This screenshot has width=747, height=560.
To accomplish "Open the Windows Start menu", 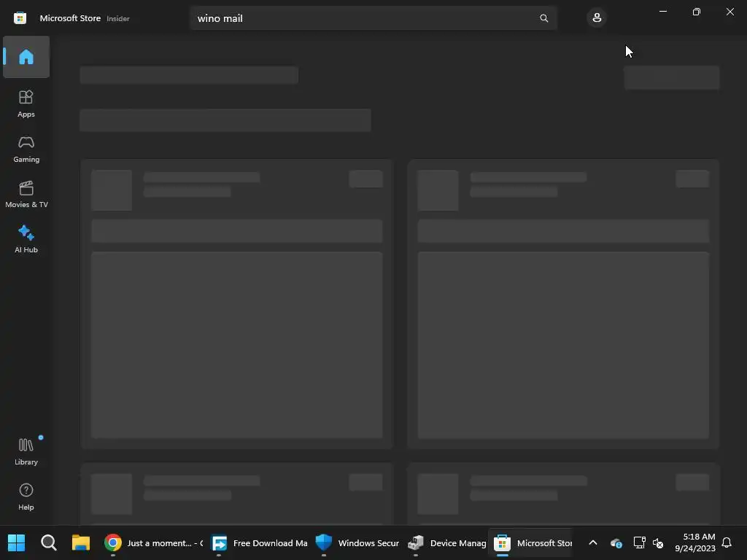I will [16, 542].
